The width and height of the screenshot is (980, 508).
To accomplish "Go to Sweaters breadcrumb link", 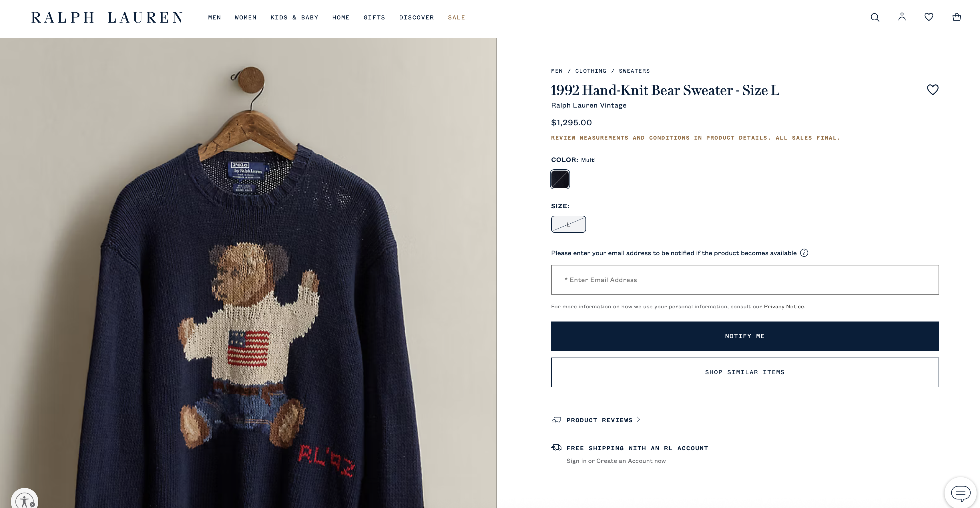I will (x=634, y=71).
